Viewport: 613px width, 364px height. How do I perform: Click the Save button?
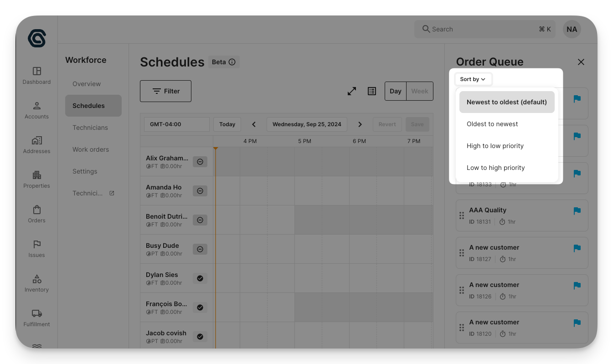(x=417, y=124)
